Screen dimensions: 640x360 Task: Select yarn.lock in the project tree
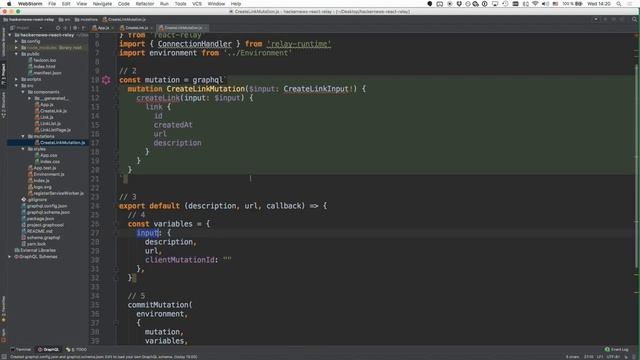(x=34, y=244)
